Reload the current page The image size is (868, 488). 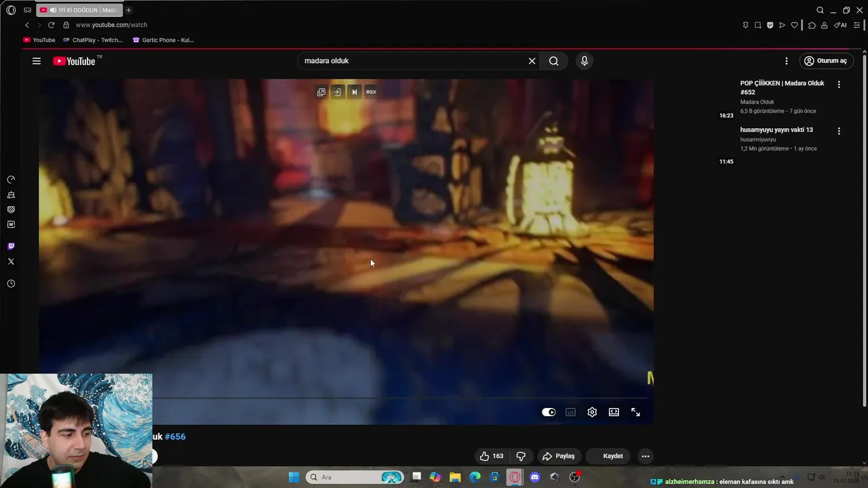51,25
